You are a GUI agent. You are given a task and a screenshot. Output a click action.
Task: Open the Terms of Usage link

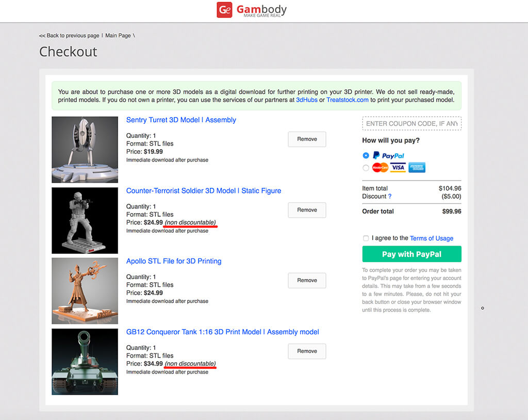click(432, 238)
